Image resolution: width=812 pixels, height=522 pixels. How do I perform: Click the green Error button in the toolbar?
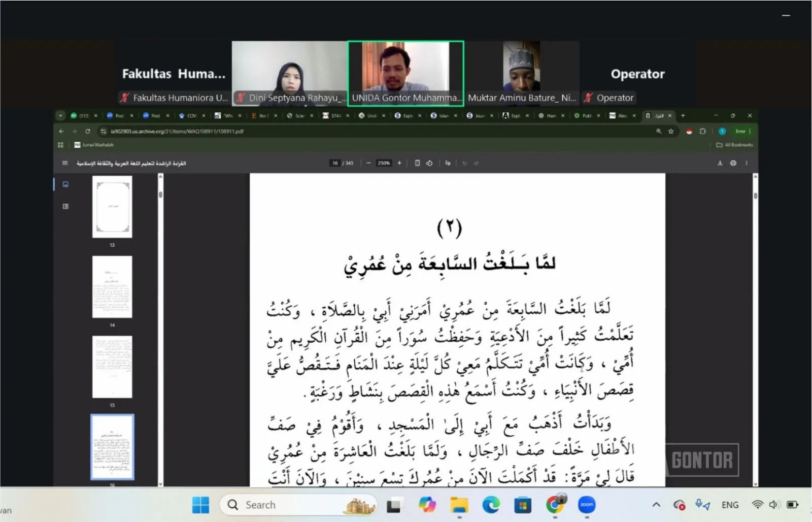tap(740, 131)
